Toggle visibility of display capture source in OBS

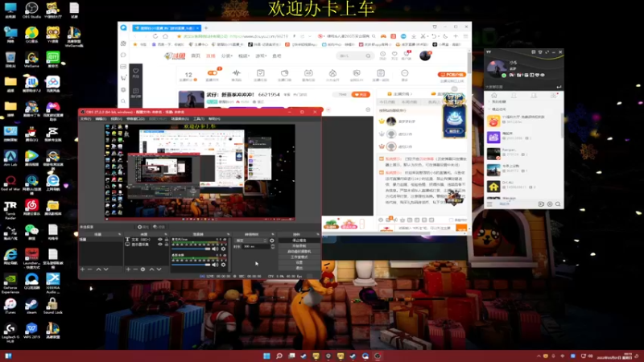[x=160, y=245]
